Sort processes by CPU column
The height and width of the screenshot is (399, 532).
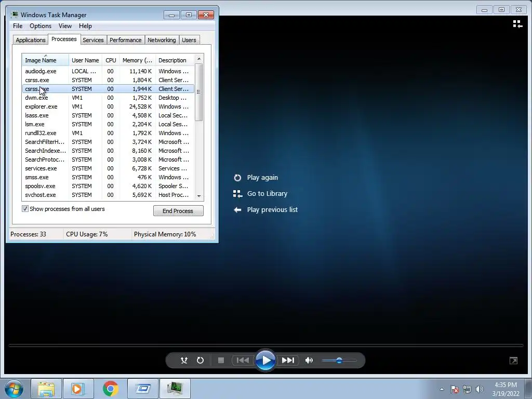[111, 60]
